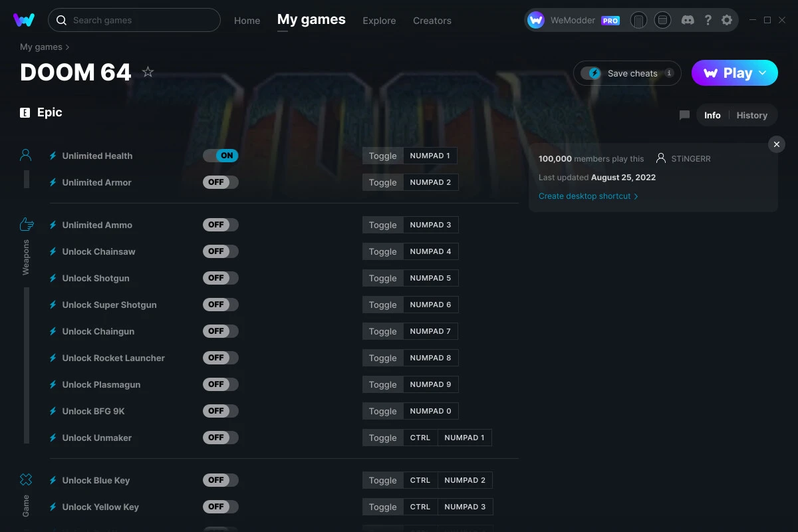The image size is (798, 532).
Task: Click the WeModder profile avatar icon
Action: point(536,21)
